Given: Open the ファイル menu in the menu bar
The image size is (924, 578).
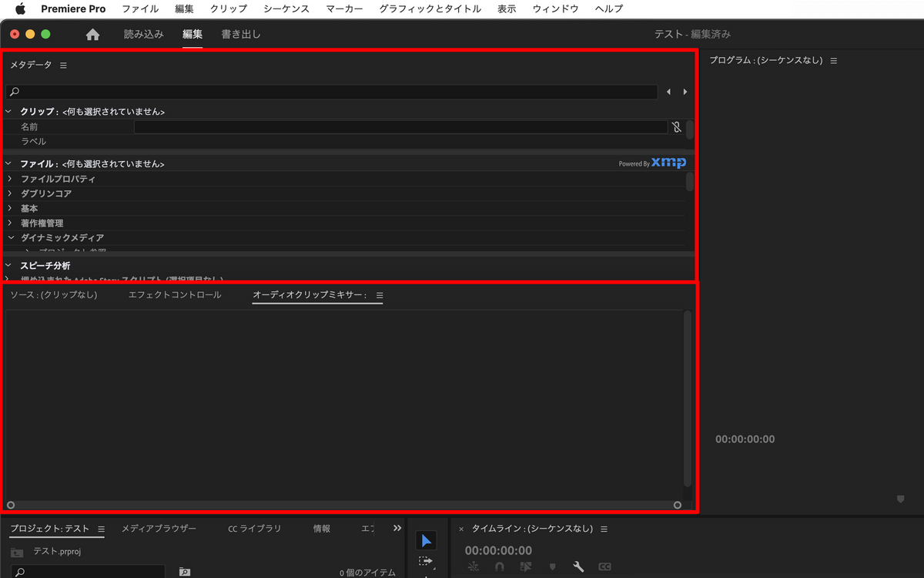Looking at the screenshot, I should click(140, 9).
